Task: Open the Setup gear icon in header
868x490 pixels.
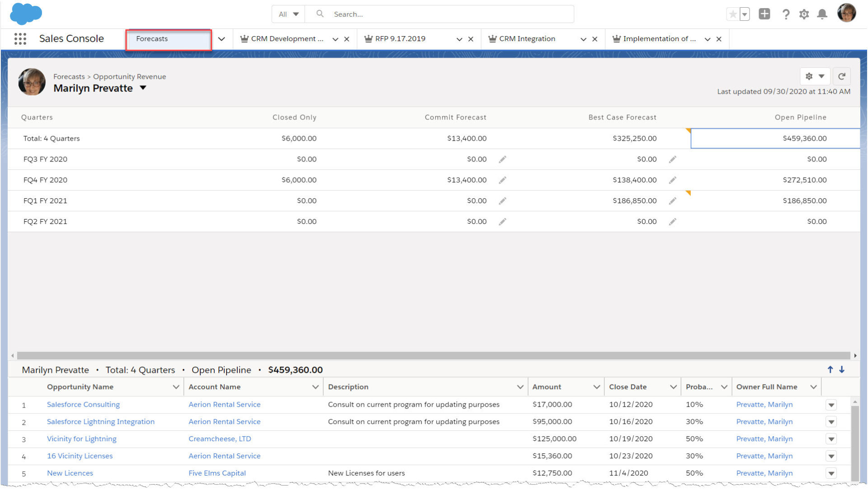Action: tap(804, 14)
